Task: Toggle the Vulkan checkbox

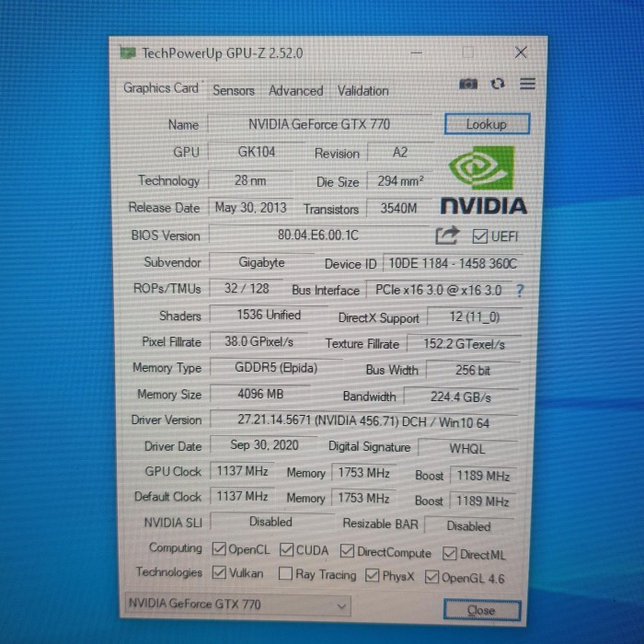Action: click(x=219, y=572)
